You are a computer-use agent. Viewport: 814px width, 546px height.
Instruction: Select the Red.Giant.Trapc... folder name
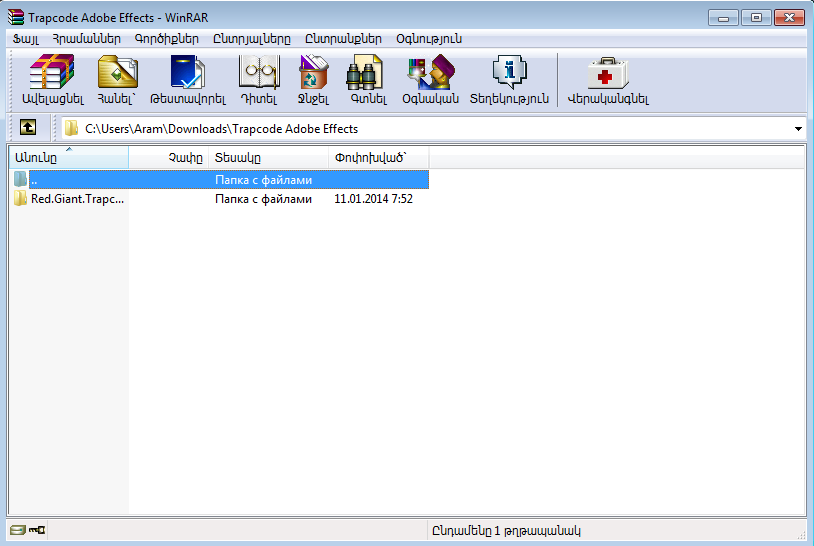coord(77,199)
